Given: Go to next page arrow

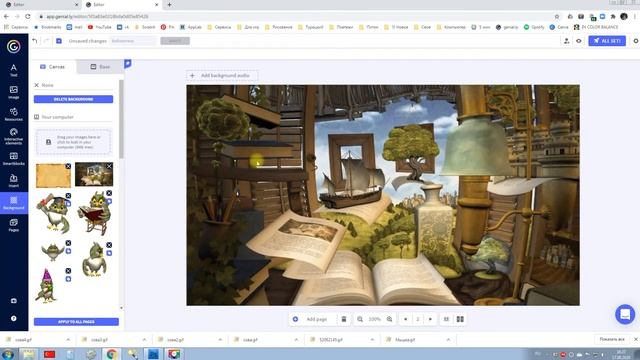Looking at the screenshot, I should click(430, 319).
